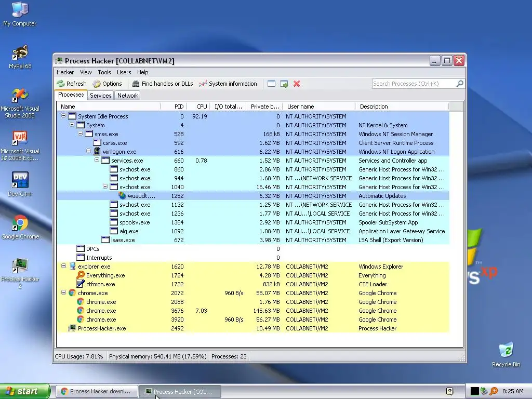Click the CPU Usage status bar entry
The image size is (532, 399).
(79, 356)
